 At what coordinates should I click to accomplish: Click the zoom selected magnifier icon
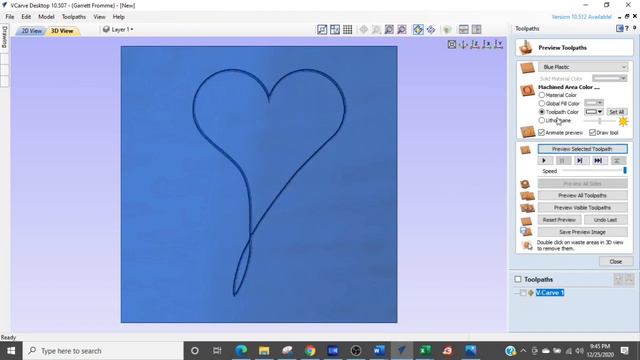coord(402,29)
